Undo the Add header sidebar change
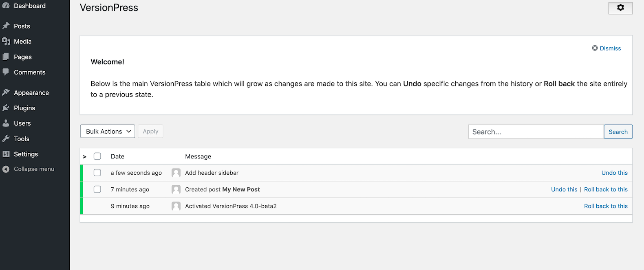 click(614, 173)
